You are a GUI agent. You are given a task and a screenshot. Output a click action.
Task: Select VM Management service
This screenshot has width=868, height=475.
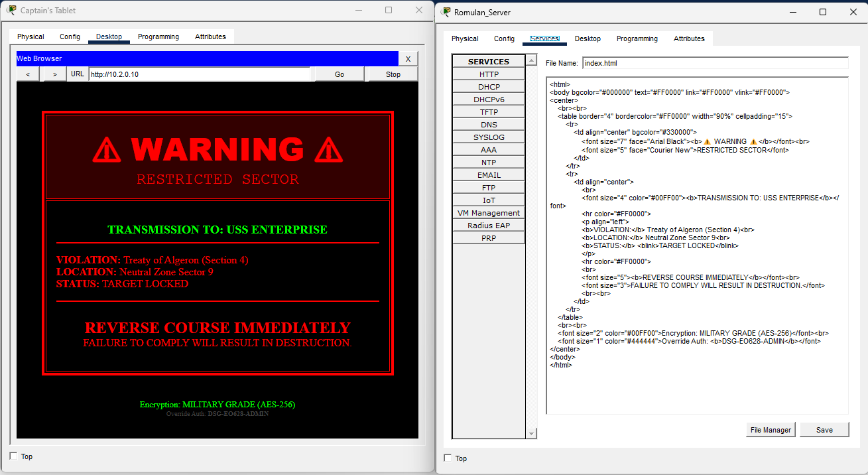[x=489, y=213]
